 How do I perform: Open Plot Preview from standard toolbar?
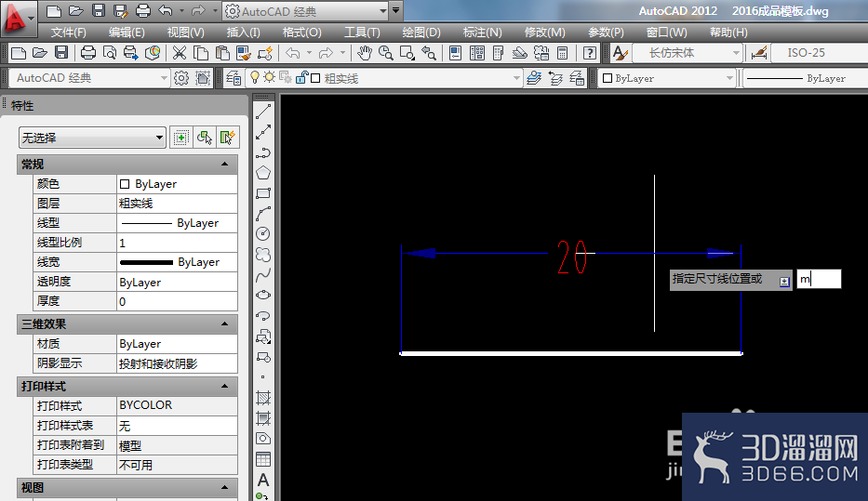[110, 53]
